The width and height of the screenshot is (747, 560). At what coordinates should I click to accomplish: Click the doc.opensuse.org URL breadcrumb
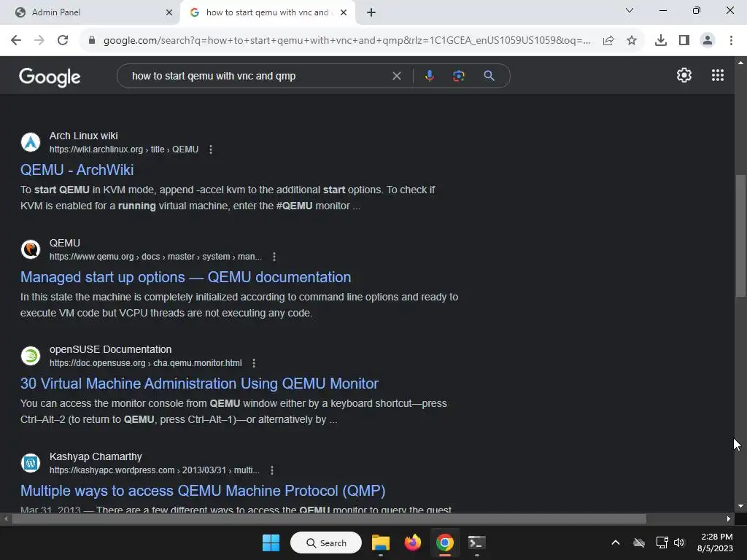point(146,363)
